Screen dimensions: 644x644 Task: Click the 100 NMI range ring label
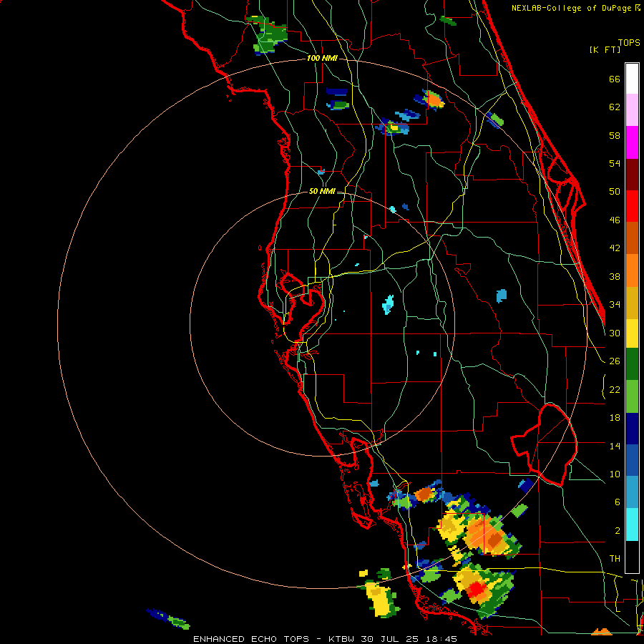[x=322, y=59]
